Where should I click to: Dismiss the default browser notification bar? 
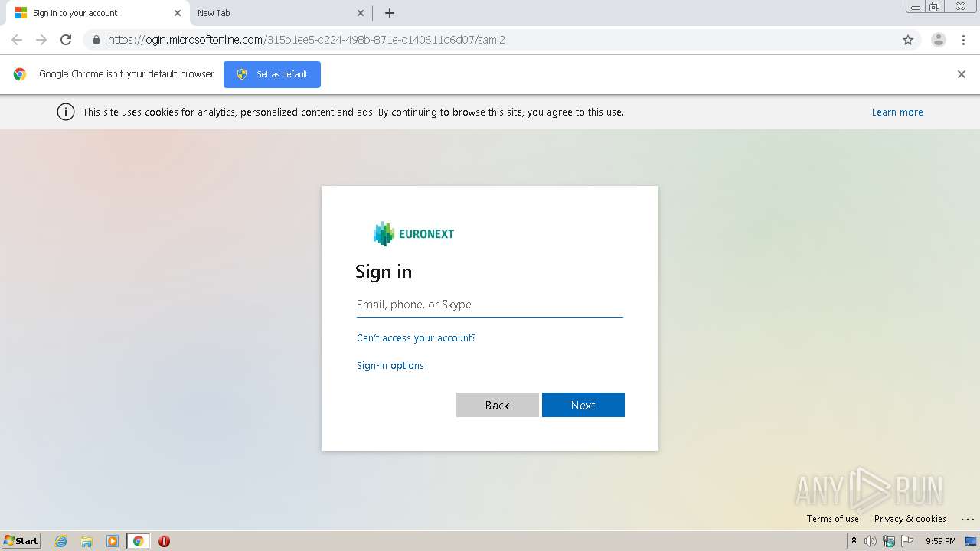(962, 74)
